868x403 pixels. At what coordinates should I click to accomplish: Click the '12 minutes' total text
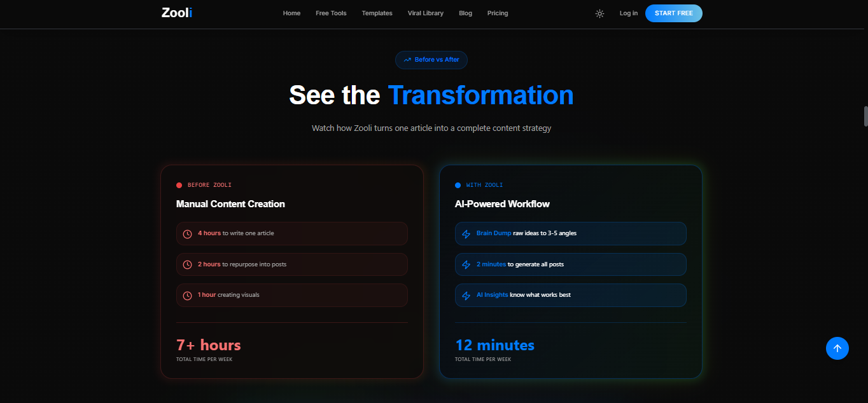coord(495,345)
